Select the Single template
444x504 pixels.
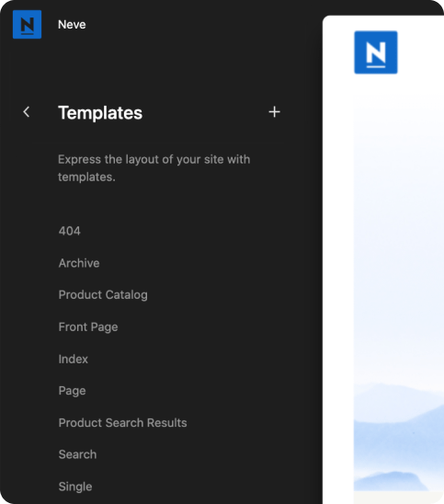point(75,487)
